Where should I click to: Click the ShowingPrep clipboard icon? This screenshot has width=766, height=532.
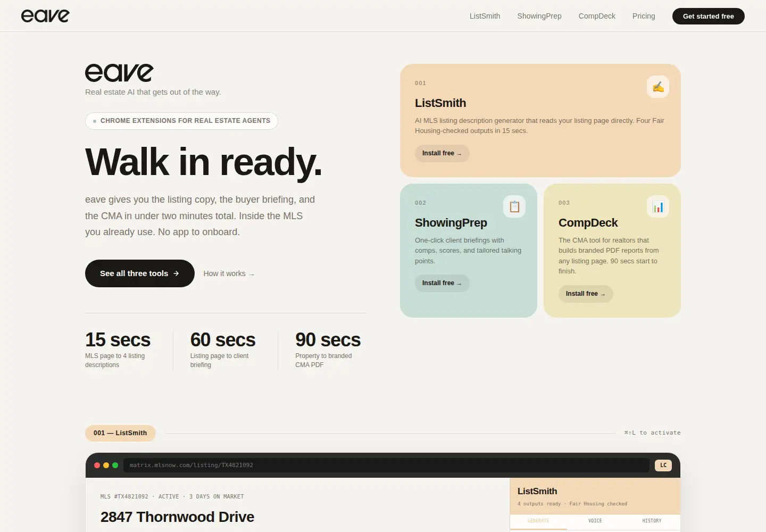tap(514, 206)
